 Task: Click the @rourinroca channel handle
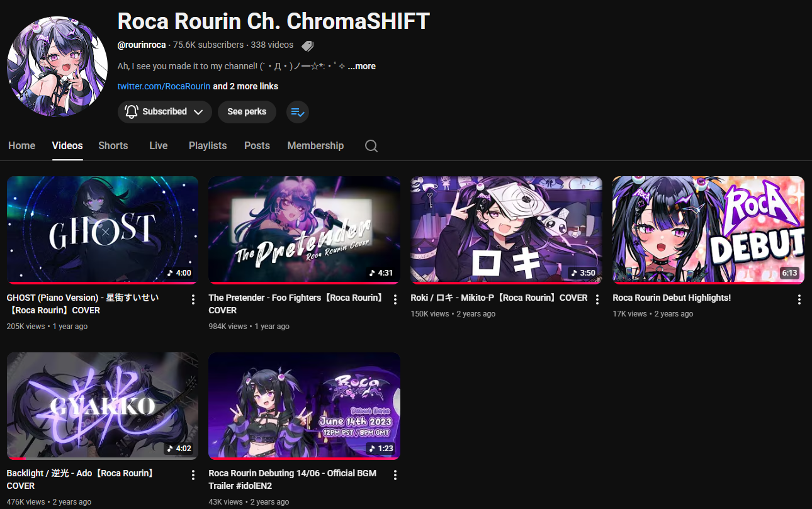pos(142,45)
